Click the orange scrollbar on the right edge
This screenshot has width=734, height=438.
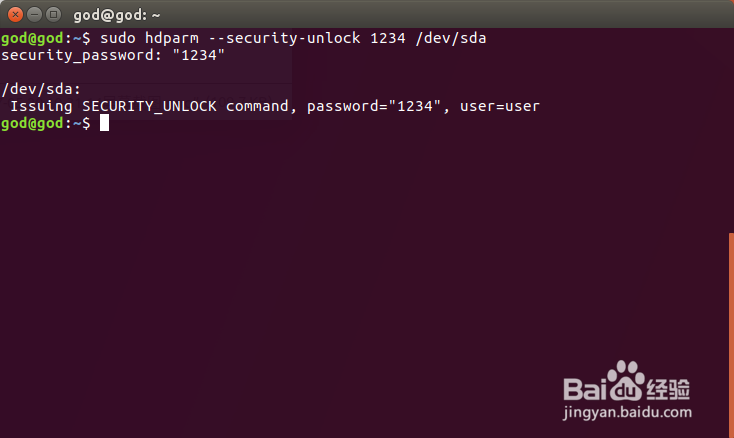point(731,335)
